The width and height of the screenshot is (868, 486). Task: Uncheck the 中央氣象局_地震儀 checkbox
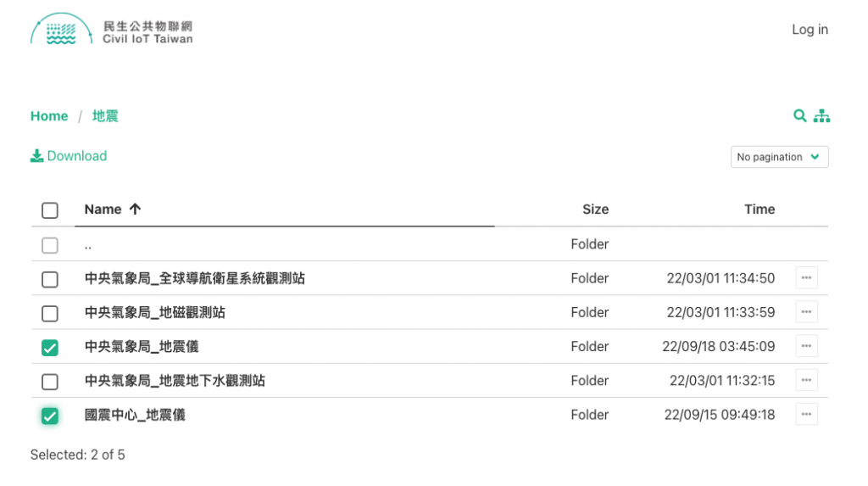50,348
